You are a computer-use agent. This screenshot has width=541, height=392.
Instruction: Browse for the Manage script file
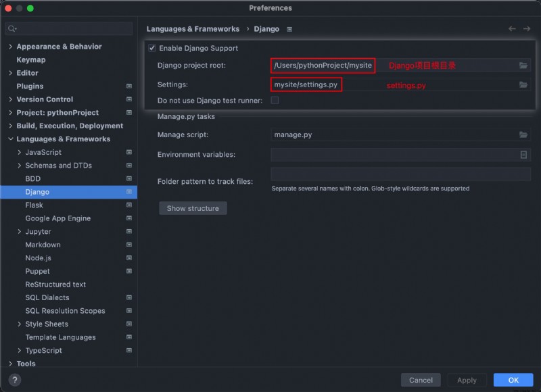tap(523, 134)
